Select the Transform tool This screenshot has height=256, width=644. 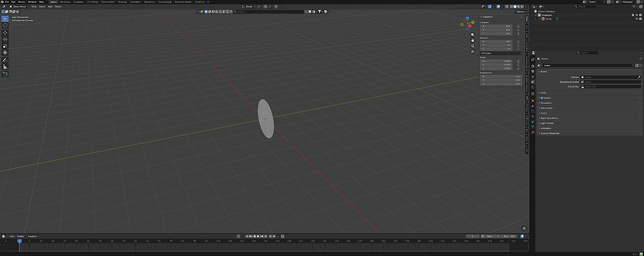coord(5,53)
